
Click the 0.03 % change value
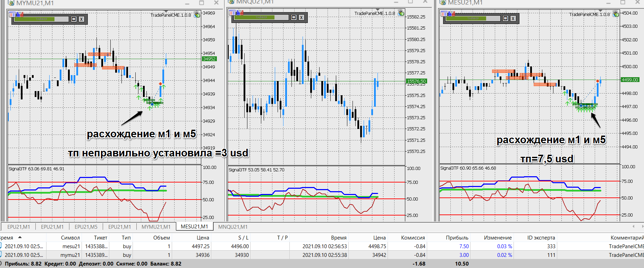pos(505,246)
